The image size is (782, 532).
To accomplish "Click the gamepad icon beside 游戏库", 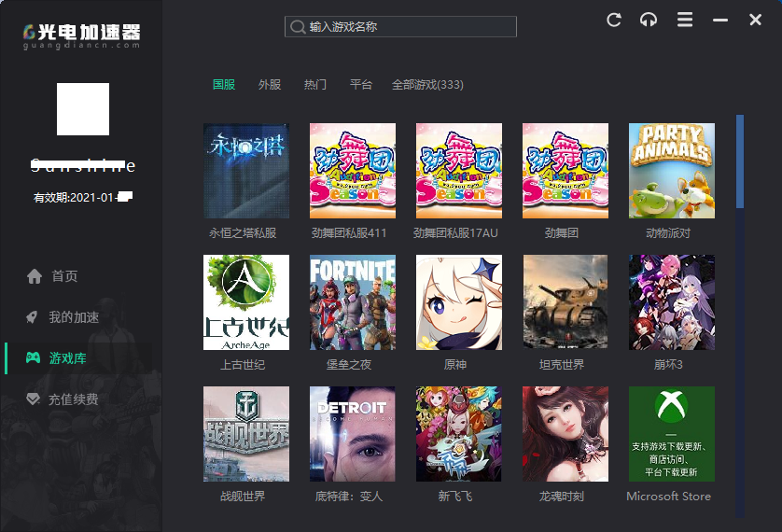I will 33,357.
